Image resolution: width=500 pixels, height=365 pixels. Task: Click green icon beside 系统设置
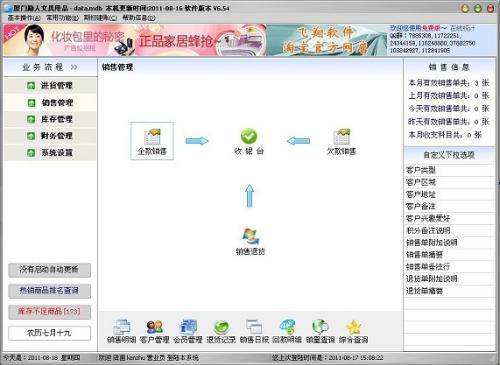coord(31,153)
